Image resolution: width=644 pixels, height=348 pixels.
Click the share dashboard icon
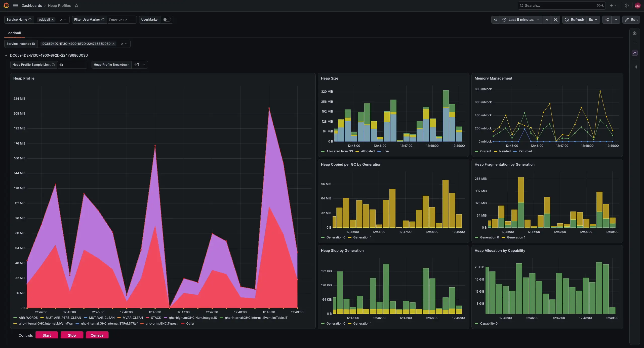607,20
